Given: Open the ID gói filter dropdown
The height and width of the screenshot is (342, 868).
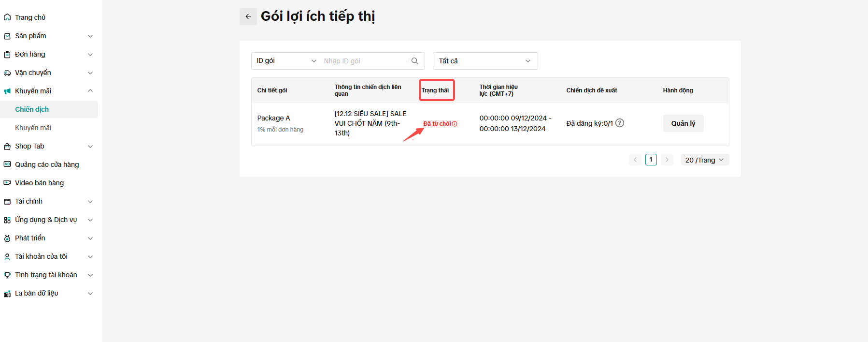Looking at the screenshot, I should (x=286, y=61).
